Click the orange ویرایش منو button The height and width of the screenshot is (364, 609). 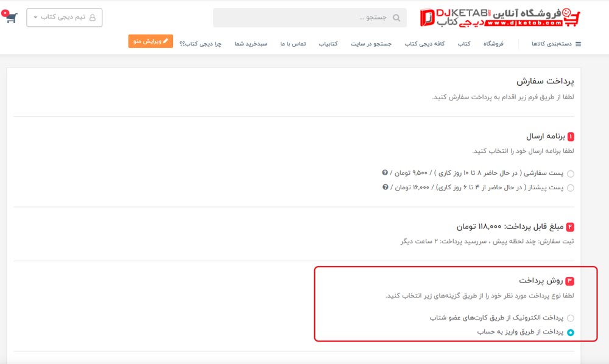(x=150, y=41)
